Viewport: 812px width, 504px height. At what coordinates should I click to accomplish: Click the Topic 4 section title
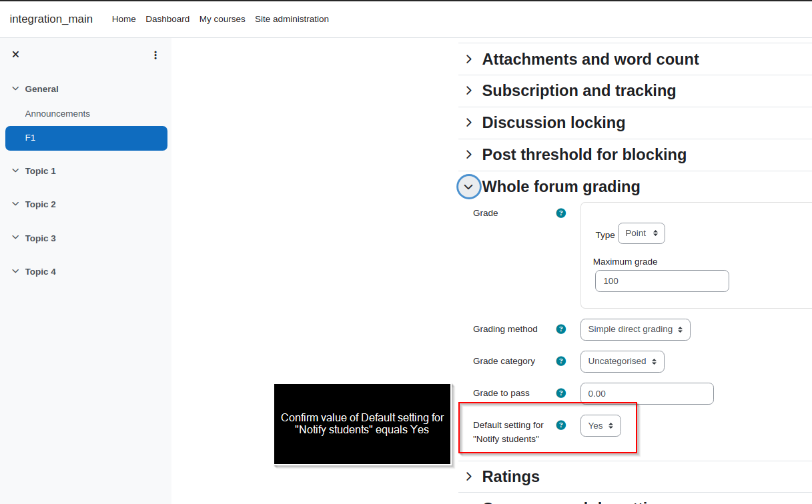coord(41,271)
